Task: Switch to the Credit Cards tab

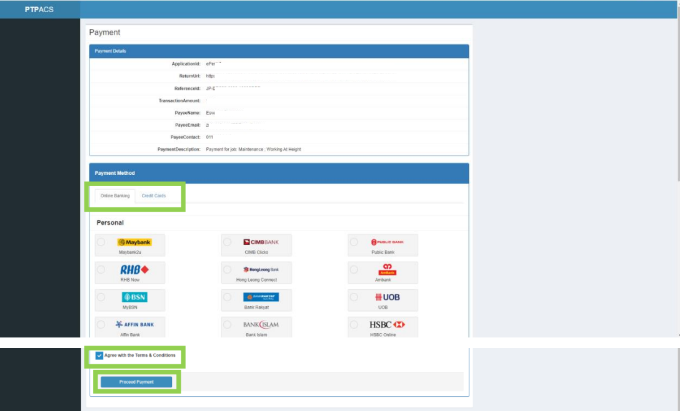Action: [x=154, y=196]
